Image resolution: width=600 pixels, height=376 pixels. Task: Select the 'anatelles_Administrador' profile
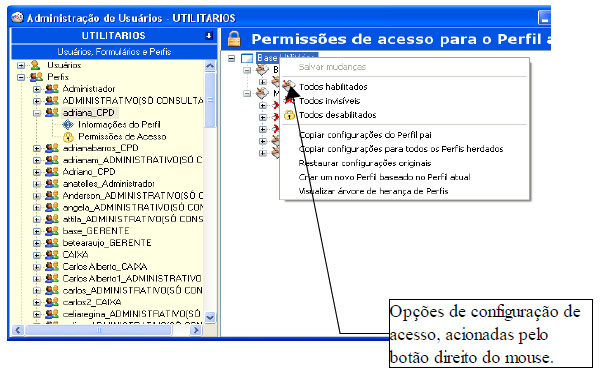point(109,184)
